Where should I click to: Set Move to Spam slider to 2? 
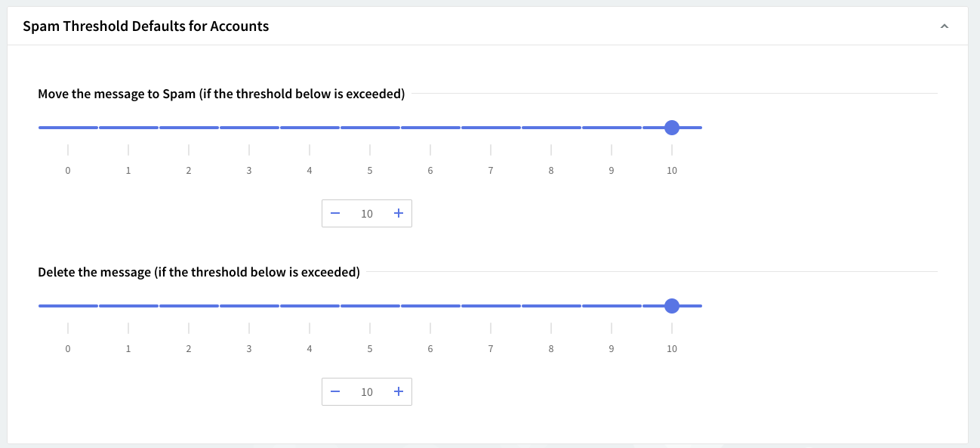(189, 128)
